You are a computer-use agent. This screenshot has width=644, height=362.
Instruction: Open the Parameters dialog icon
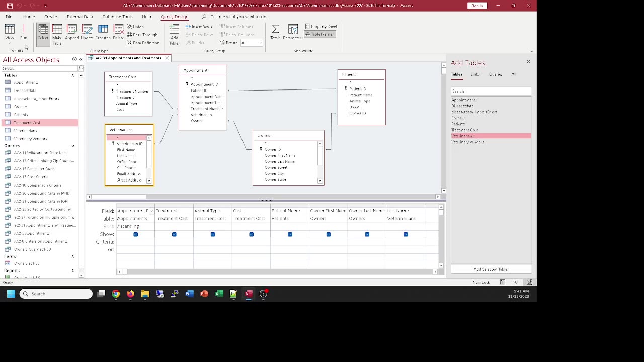click(293, 32)
